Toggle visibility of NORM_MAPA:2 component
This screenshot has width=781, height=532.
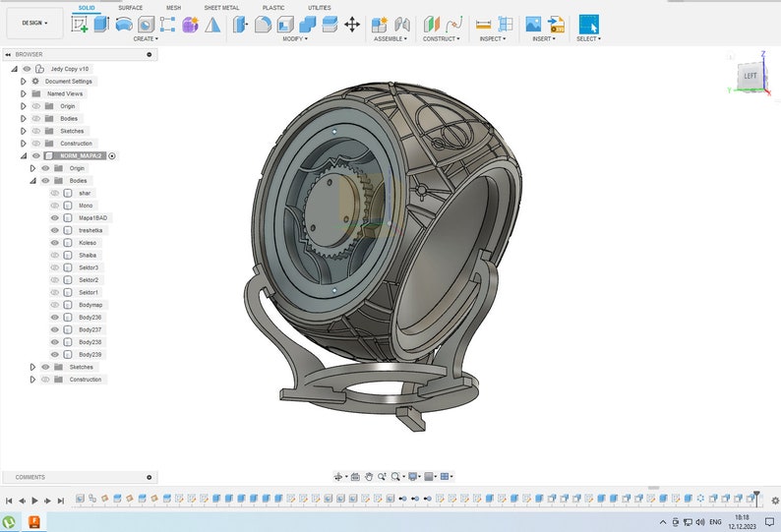pos(35,156)
